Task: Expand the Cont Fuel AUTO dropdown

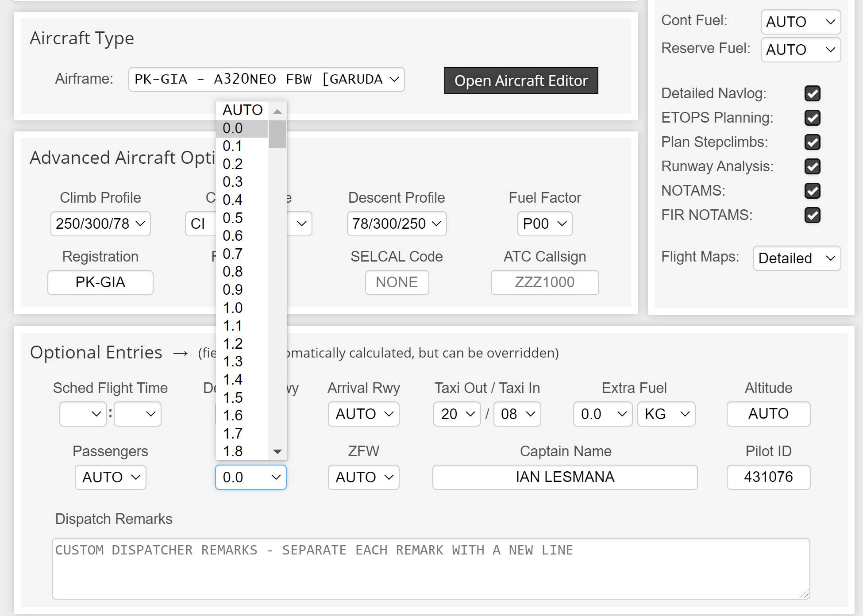Action: tap(800, 22)
